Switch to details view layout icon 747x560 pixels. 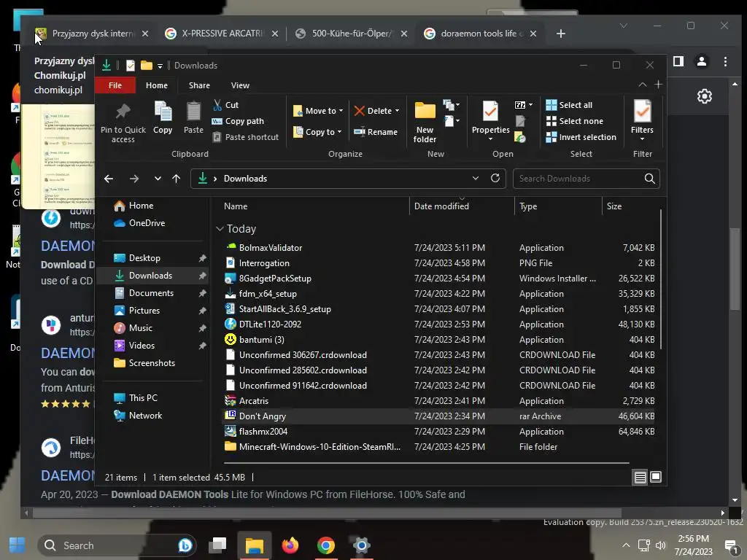(x=640, y=477)
